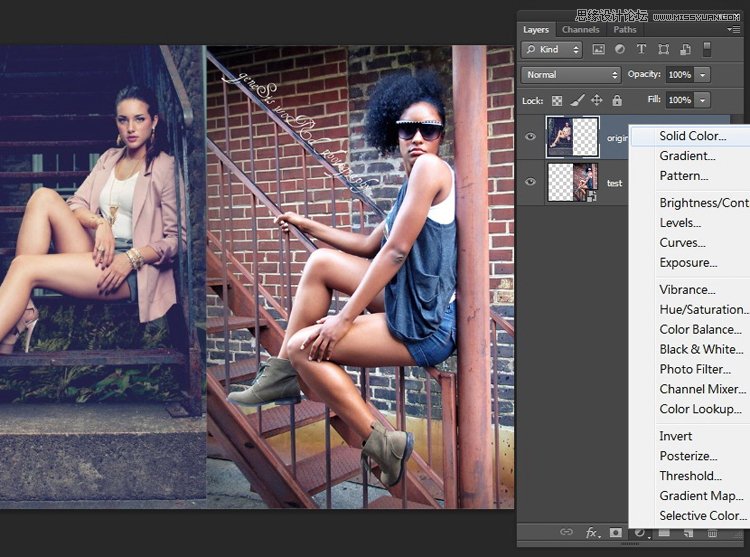This screenshot has height=557, width=750.
Task: Toggle lock transparent pixels
Action: (x=557, y=100)
